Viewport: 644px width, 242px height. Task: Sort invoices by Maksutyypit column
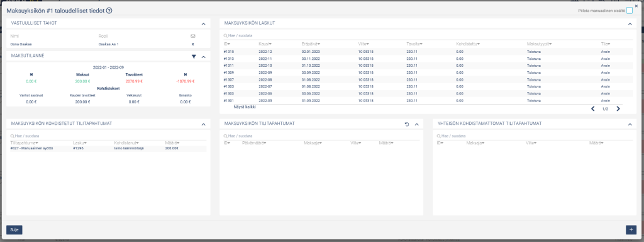point(539,44)
